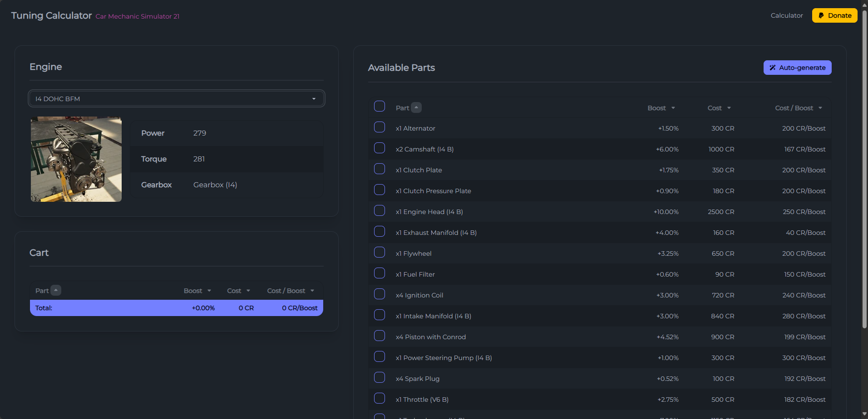
Task: Click the scrollbar down arrow
Action: (864, 414)
